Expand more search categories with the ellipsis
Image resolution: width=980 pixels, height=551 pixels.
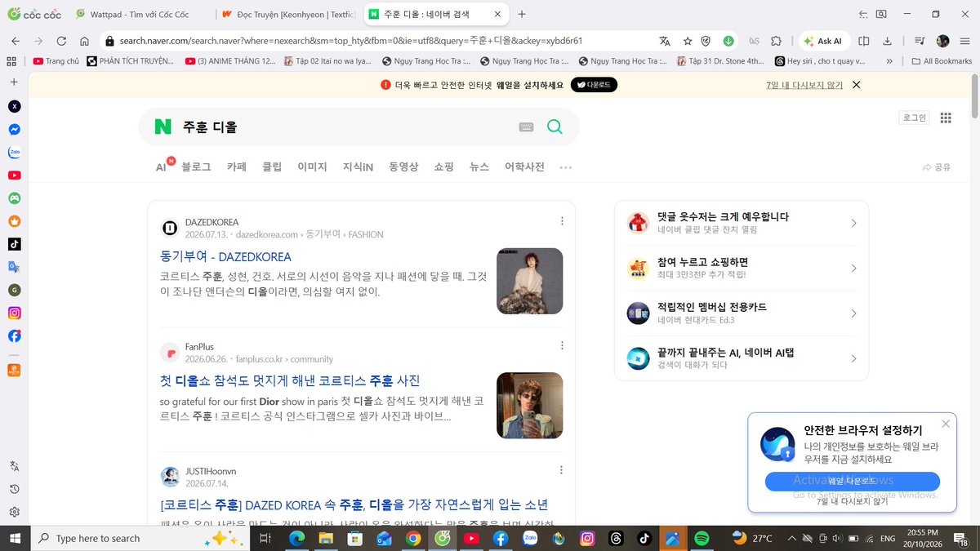(x=566, y=167)
